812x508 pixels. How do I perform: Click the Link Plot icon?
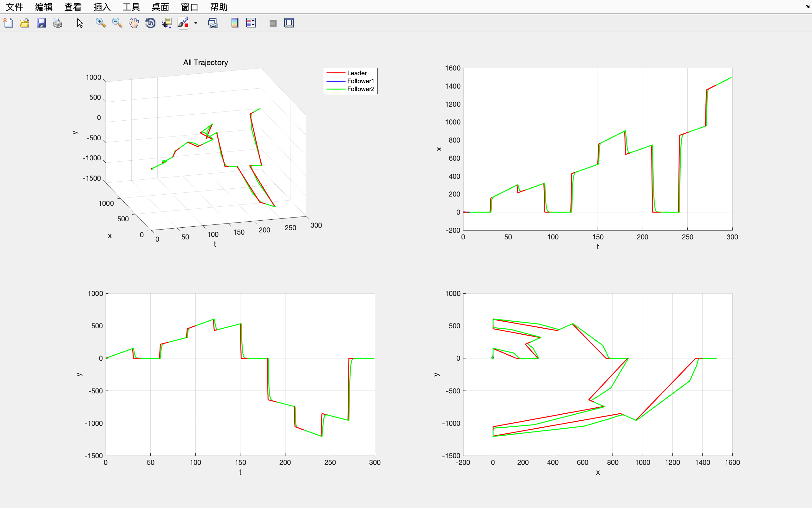pos(213,23)
